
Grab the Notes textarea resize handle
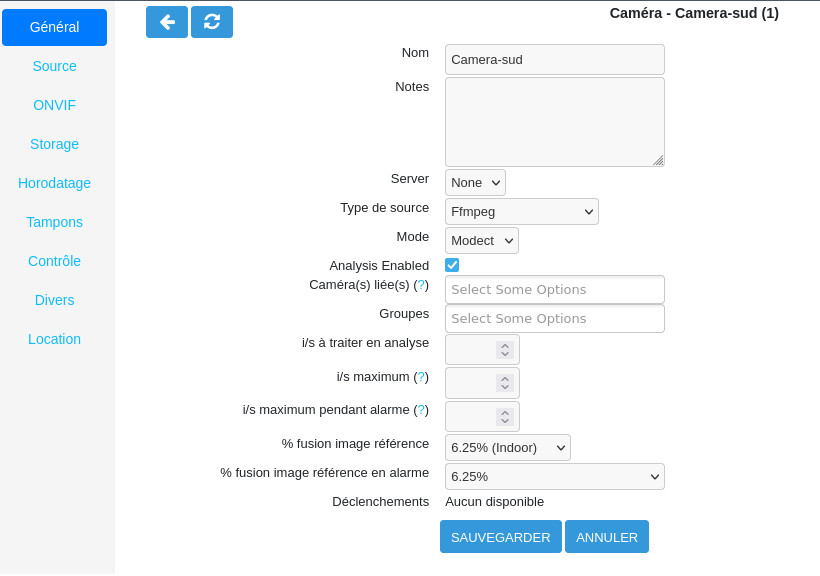[x=658, y=161]
